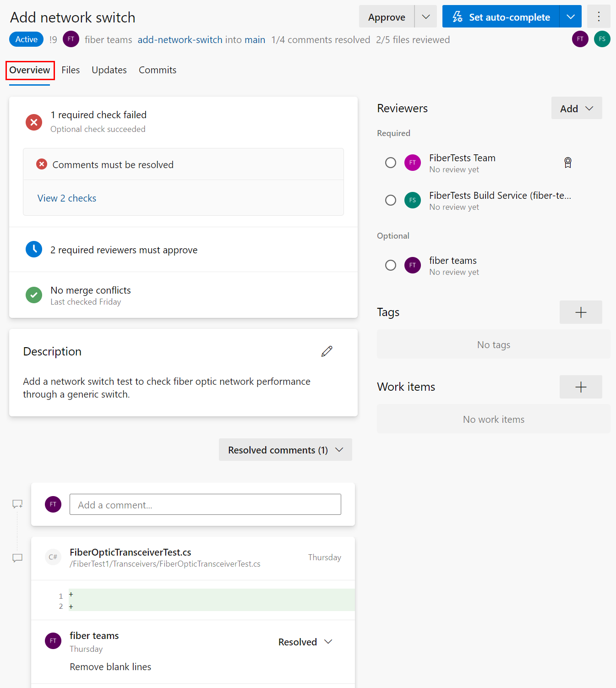The height and width of the screenshot is (688, 616).
Task: Add a tag with the plus icon
Action: point(580,312)
